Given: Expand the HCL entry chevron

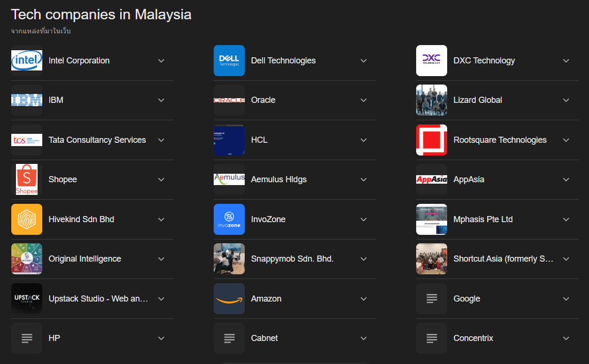Looking at the screenshot, I should tap(364, 140).
